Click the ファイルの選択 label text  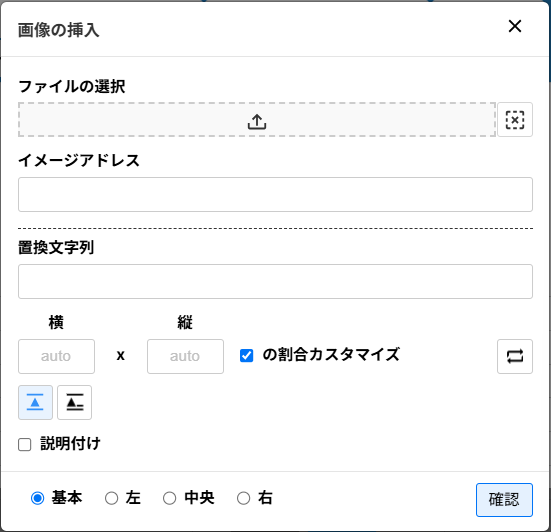tap(72, 86)
